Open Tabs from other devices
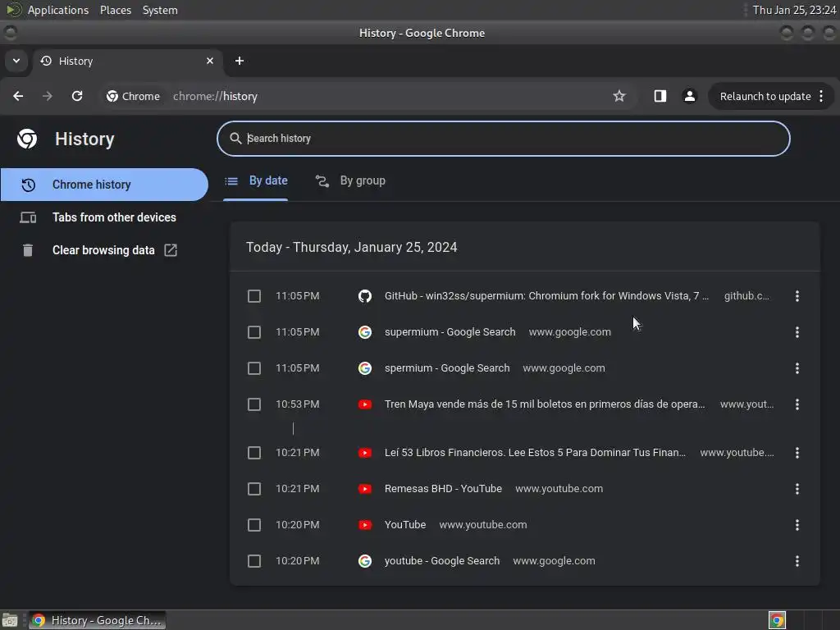The image size is (840, 630). tap(104, 217)
